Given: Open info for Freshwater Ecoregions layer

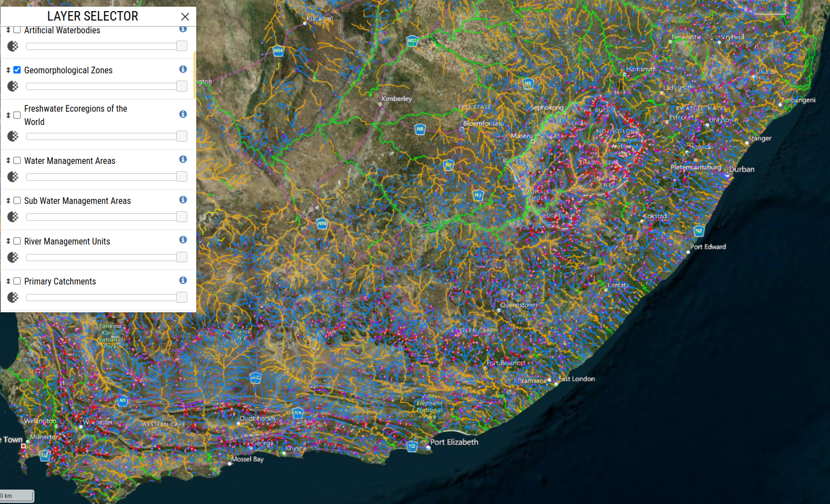Looking at the screenshot, I should point(183,114).
